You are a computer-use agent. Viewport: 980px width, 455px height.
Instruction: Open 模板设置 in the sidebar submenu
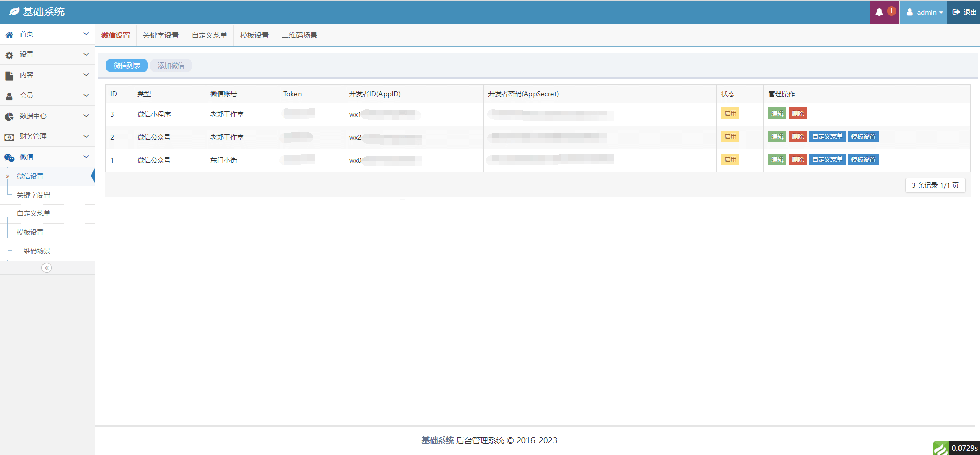30,232
